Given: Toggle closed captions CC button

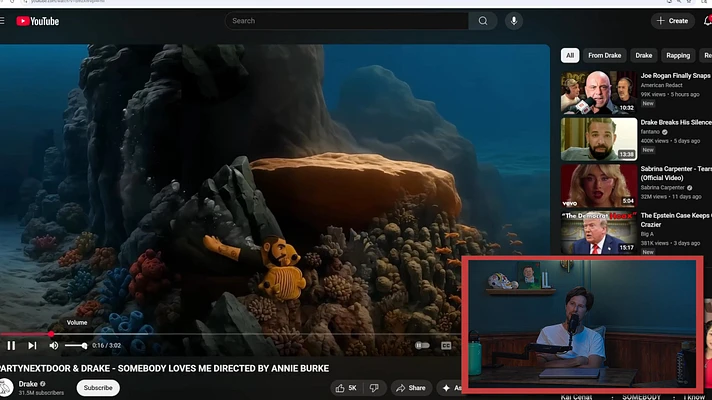Looking at the screenshot, I should [x=446, y=346].
